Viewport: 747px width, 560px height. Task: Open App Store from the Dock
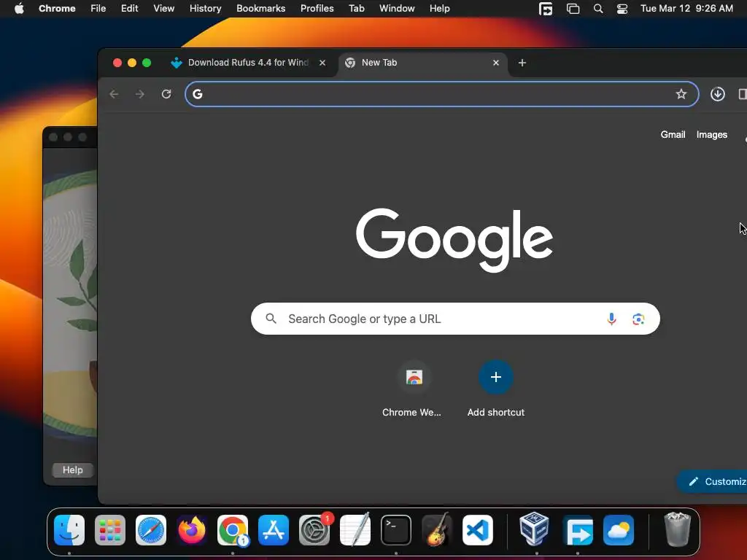pyautogui.click(x=274, y=530)
